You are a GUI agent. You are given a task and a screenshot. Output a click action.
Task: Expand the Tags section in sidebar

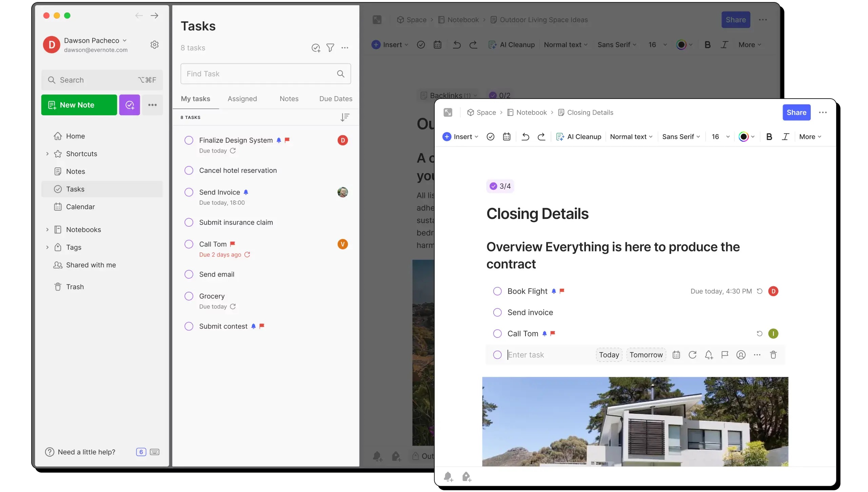[x=46, y=247]
